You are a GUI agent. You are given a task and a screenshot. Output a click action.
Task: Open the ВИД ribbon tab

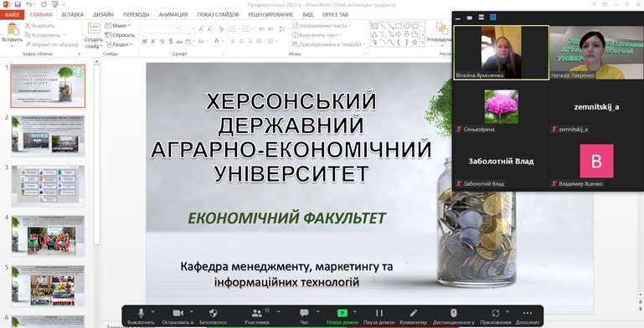307,15
